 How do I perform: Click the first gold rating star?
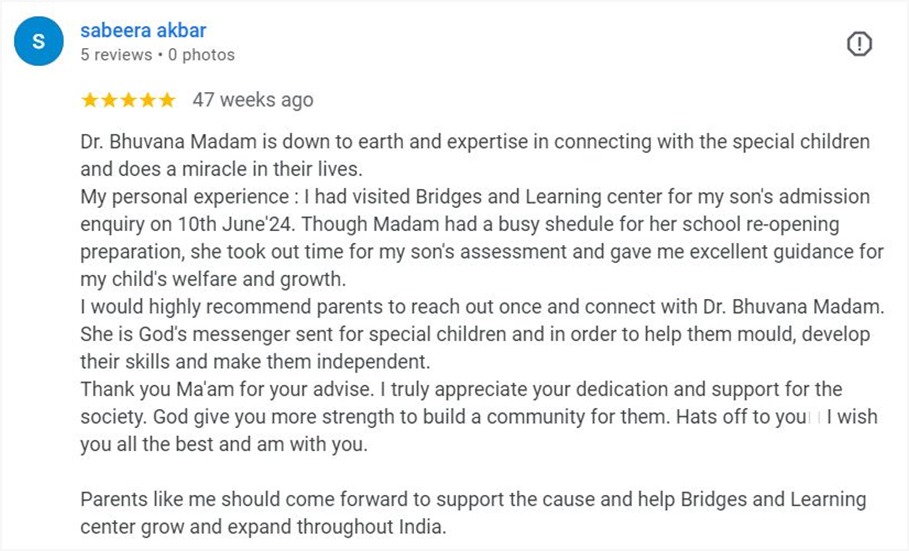coord(90,100)
